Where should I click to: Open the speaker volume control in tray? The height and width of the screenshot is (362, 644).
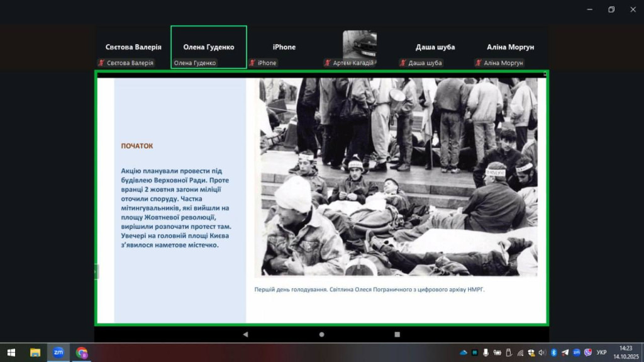pos(543,353)
